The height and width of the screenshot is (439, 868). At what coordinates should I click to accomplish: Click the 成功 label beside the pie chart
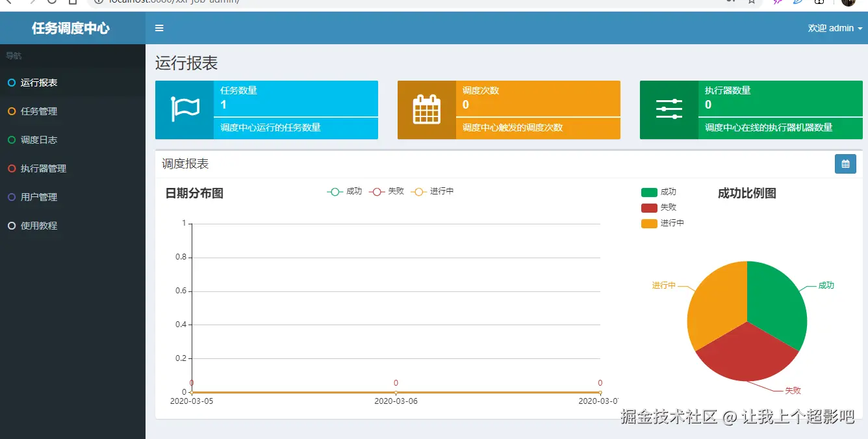pyautogui.click(x=826, y=286)
